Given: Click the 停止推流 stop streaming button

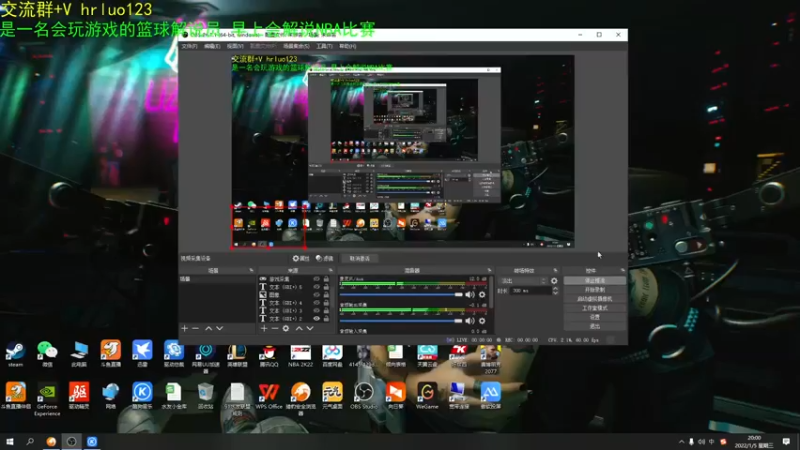Looking at the screenshot, I should tap(594, 281).
